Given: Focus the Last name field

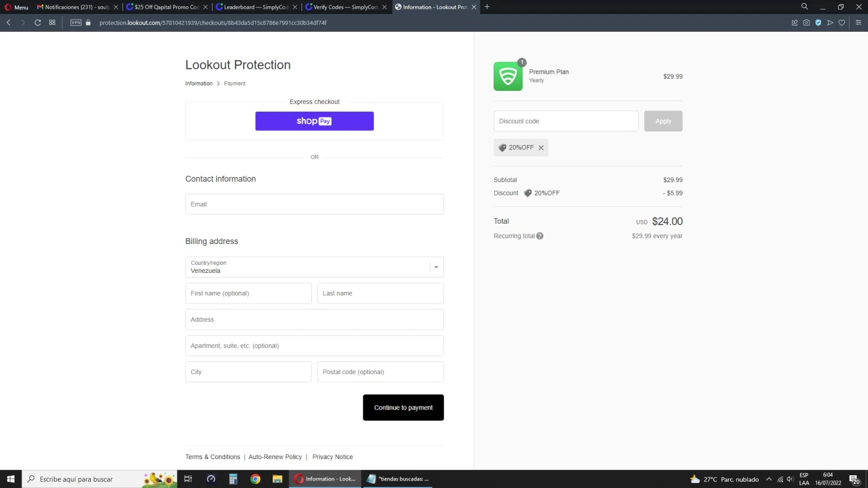Looking at the screenshot, I should (380, 293).
